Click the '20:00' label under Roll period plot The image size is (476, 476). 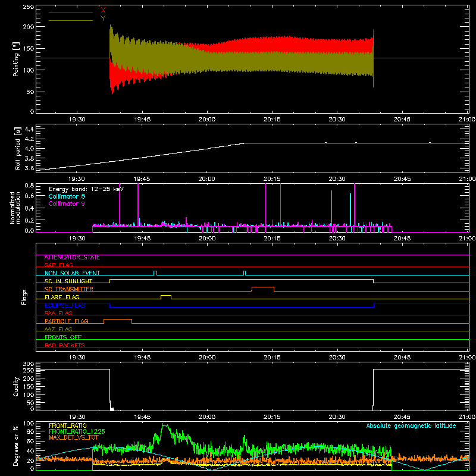(x=206, y=179)
